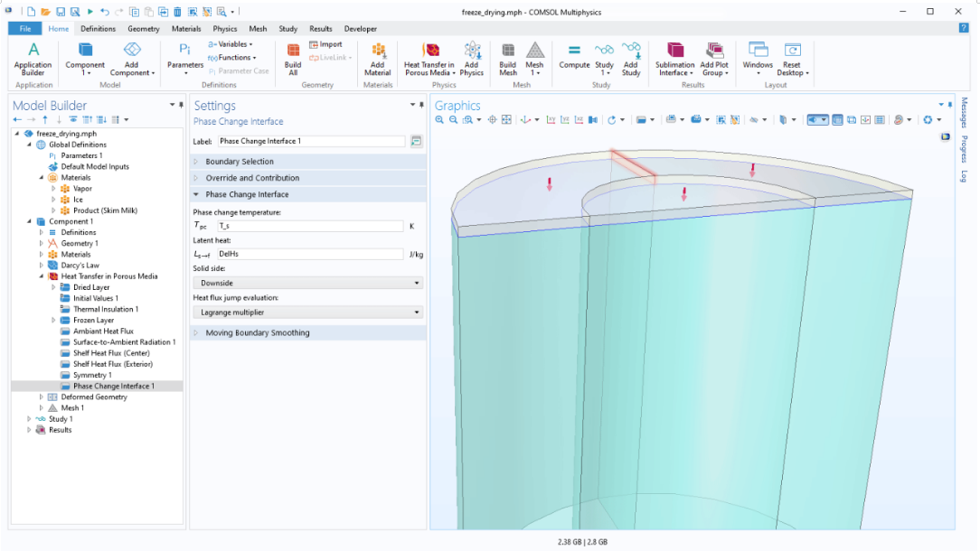Click the Zoom Extents icon in Graphics toolbar
980x551 pixels.
[506, 120]
